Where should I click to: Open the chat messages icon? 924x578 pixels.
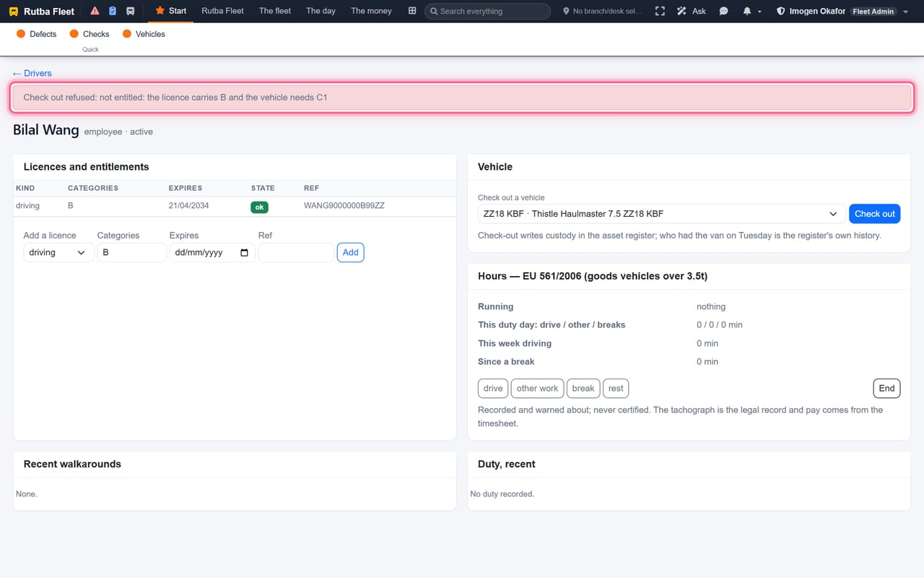coord(724,12)
